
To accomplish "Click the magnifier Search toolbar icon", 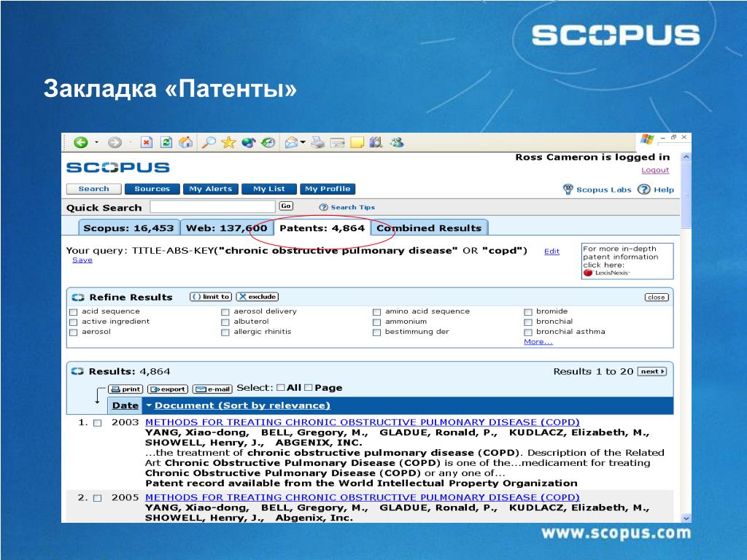I will pos(209,142).
